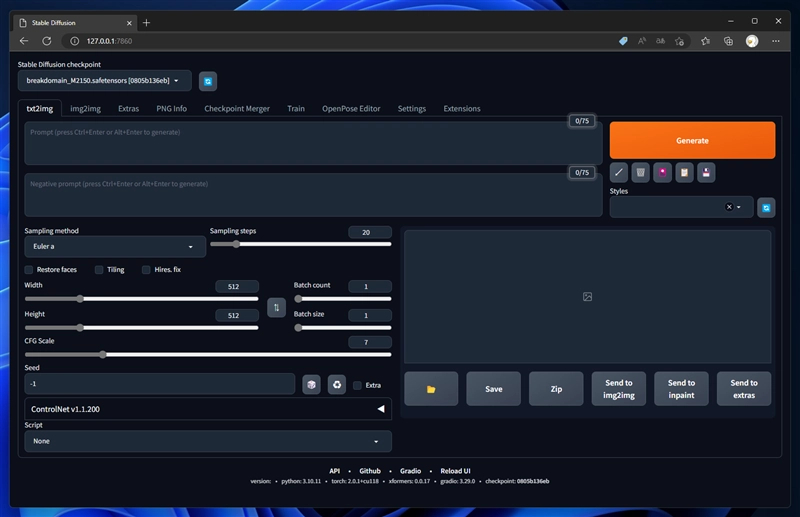Toggle the Extra seed checkbox
This screenshot has width=800, height=517.
click(x=357, y=385)
